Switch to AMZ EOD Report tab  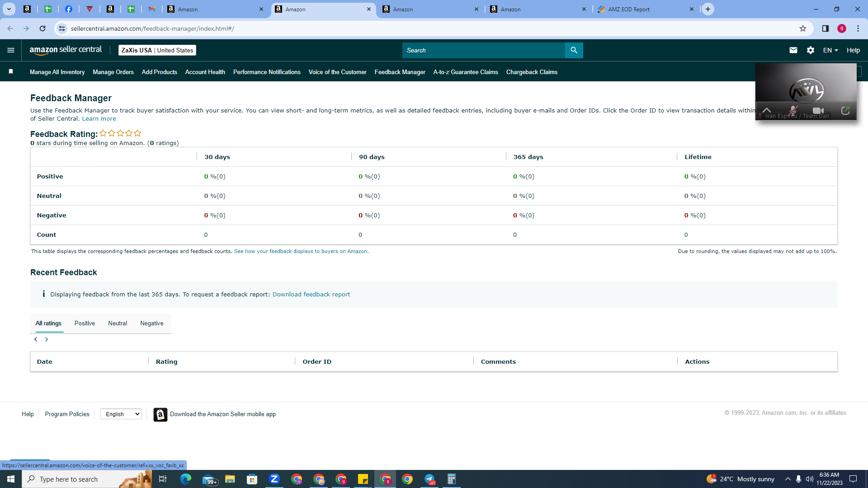(x=646, y=9)
